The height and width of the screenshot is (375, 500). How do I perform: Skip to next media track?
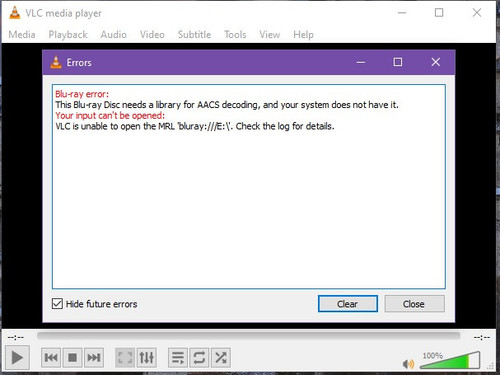(94, 358)
